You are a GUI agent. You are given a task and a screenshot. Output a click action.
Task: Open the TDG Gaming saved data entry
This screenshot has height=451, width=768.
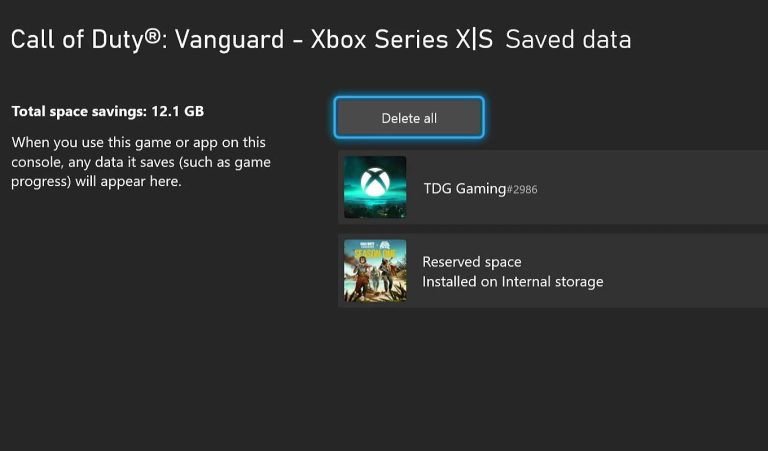553,188
